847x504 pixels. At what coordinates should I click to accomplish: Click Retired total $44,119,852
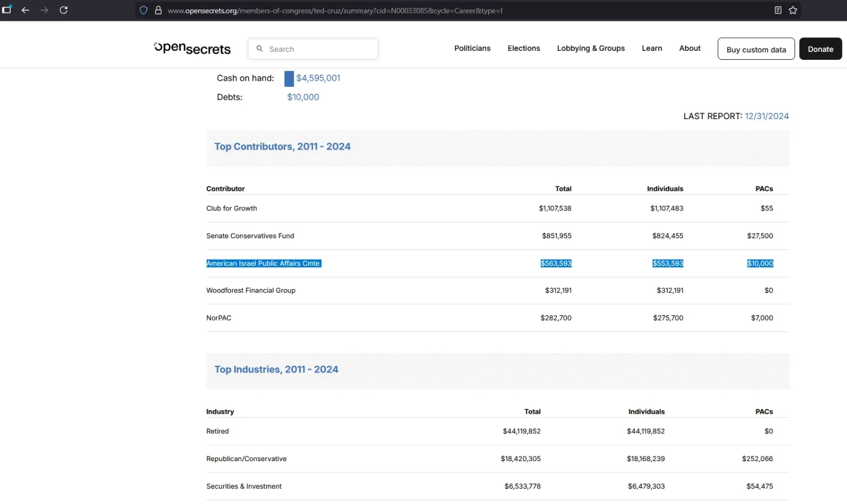[522, 431]
